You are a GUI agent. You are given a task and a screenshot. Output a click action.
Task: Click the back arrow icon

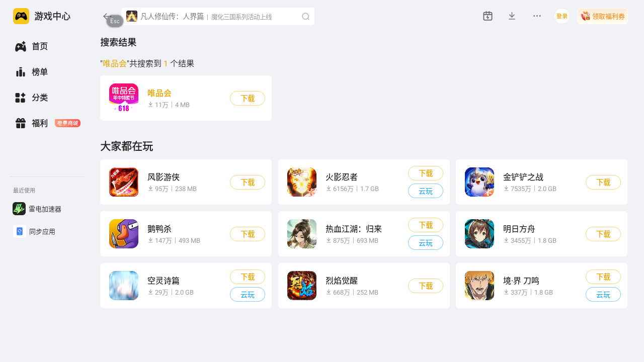point(107,16)
